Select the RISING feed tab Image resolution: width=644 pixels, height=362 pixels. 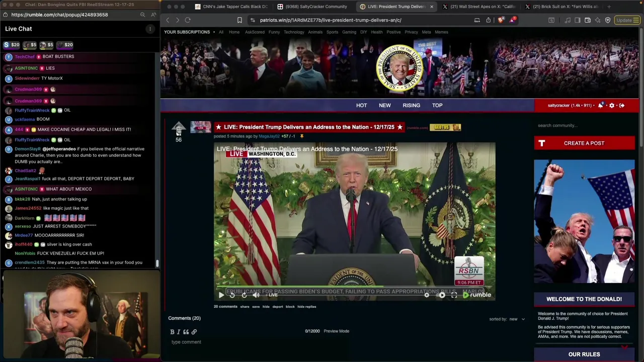coord(411,106)
